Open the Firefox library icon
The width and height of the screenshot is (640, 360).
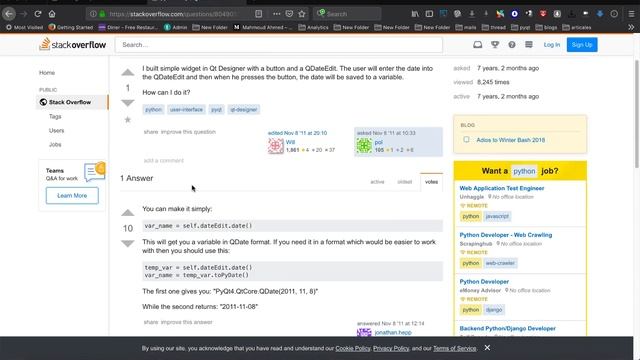(x=415, y=14)
